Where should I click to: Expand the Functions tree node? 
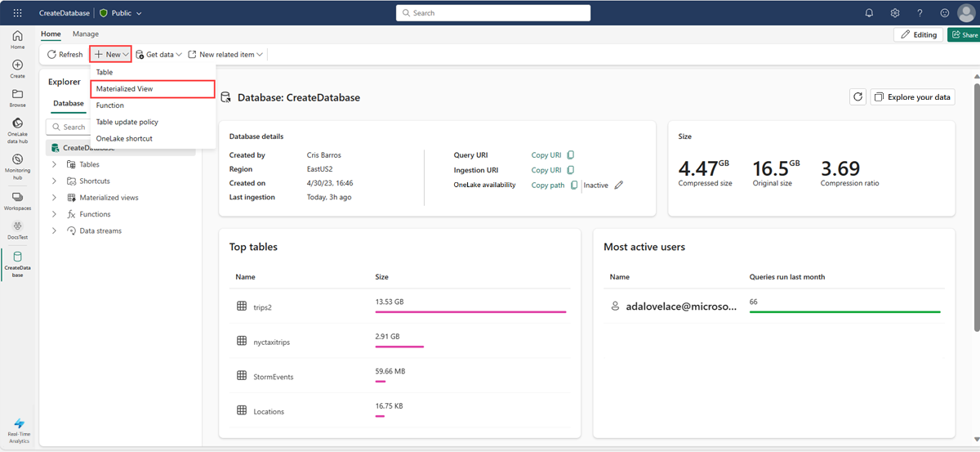point(55,214)
